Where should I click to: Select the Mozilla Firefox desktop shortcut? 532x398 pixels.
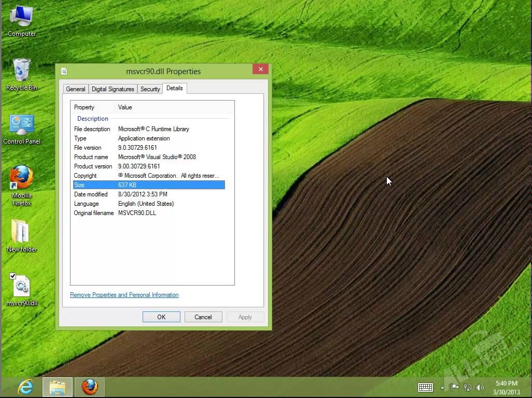point(22,185)
